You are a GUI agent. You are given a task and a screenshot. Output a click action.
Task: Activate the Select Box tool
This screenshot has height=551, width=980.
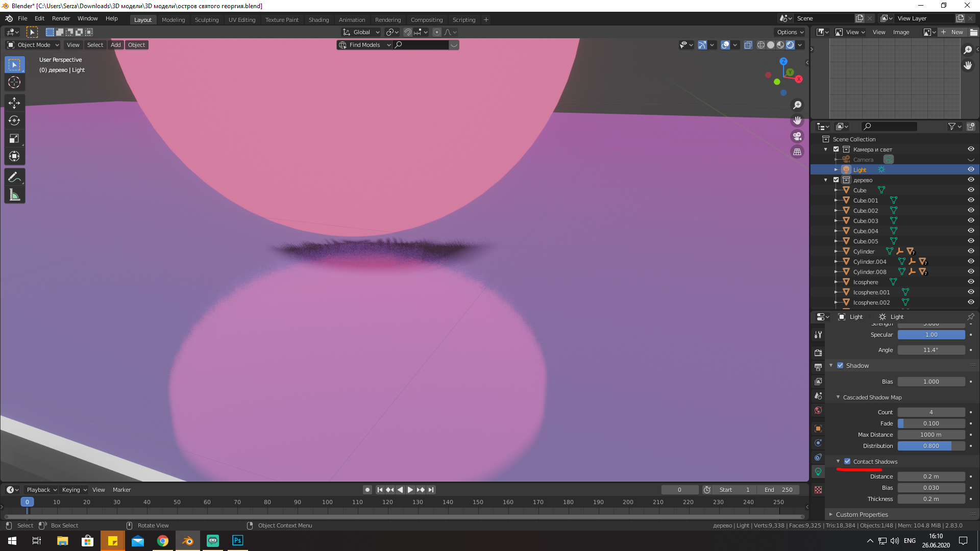click(14, 64)
